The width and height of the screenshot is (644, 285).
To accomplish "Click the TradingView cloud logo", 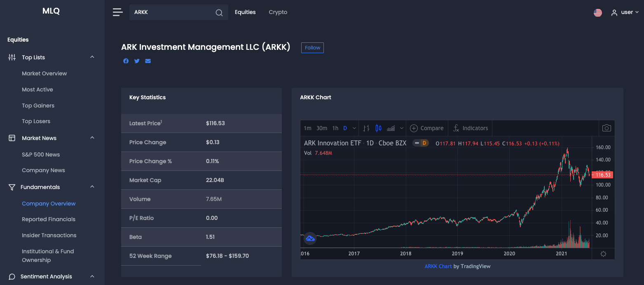I will (310, 238).
